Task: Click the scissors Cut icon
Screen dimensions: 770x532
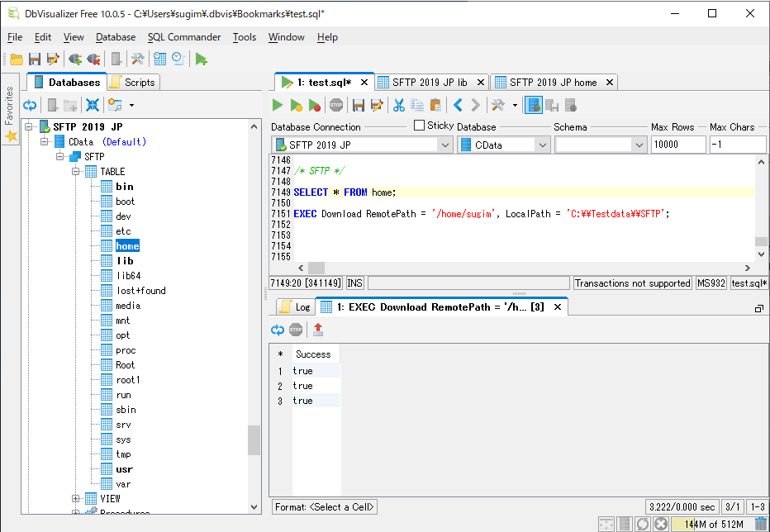Action: [398, 105]
